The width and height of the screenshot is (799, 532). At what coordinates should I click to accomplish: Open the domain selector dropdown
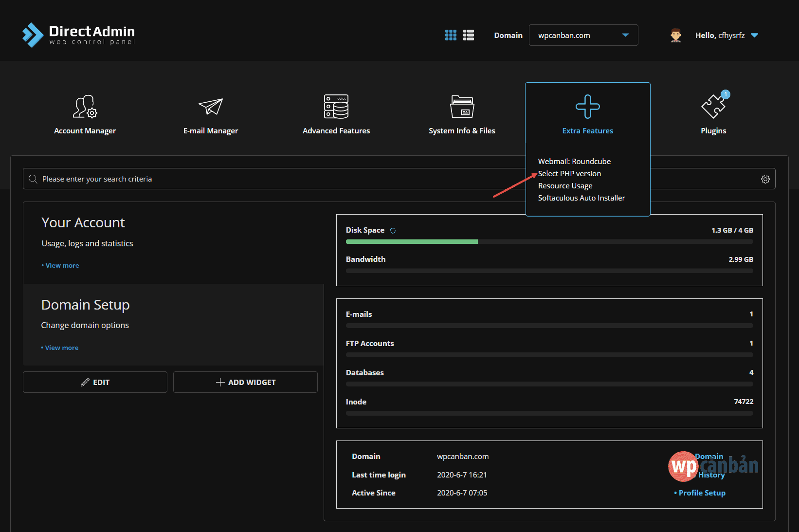625,35
